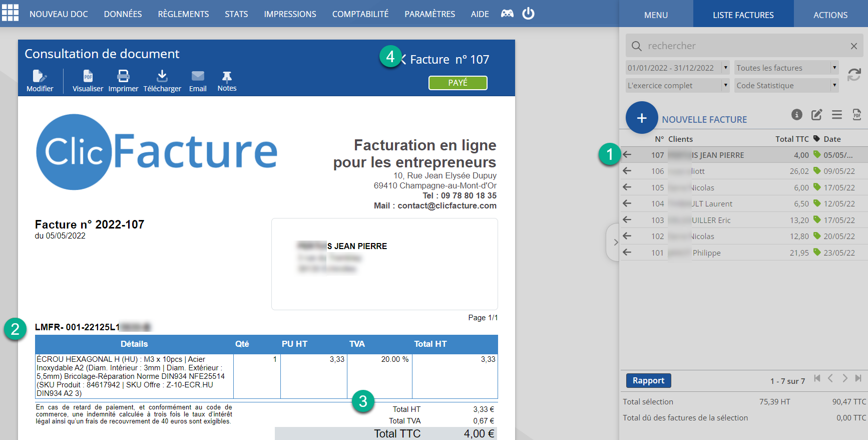Click arrow icon of invoice 107 row
This screenshot has width=868, height=440.
point(627,155)
